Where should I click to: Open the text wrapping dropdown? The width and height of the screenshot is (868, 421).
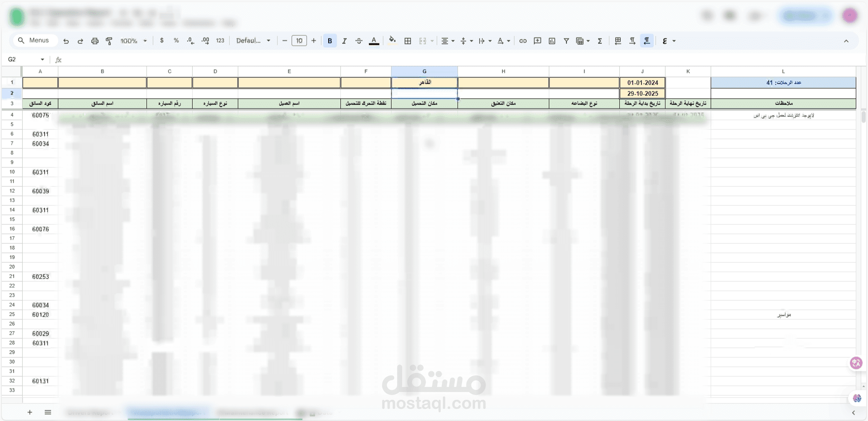click(485, 41)
